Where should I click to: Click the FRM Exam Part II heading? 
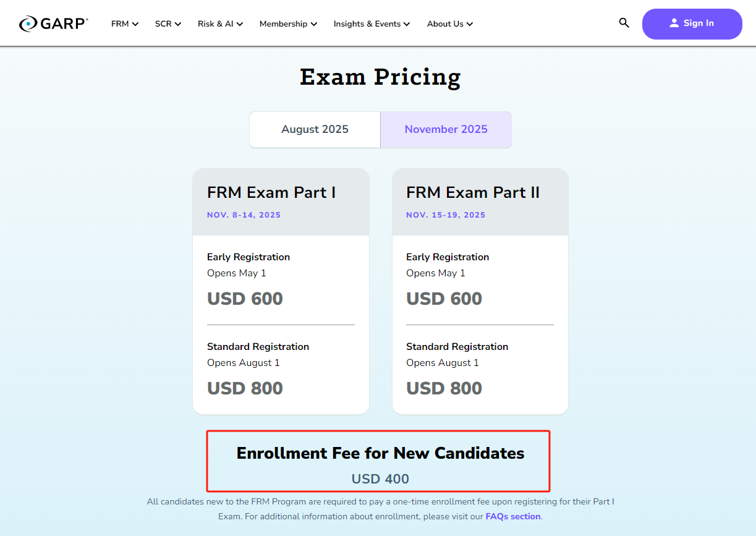click(473, 192)
